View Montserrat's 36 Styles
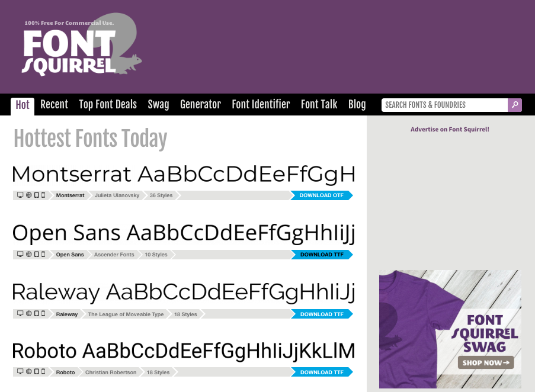 click(x=161, y=195)
